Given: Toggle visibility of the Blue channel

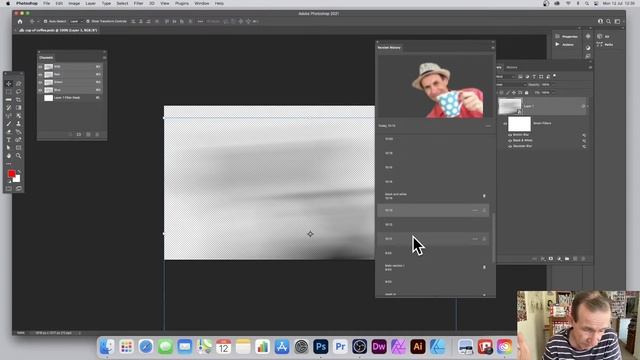Looking at the screenshot, I should click(40, 90).
